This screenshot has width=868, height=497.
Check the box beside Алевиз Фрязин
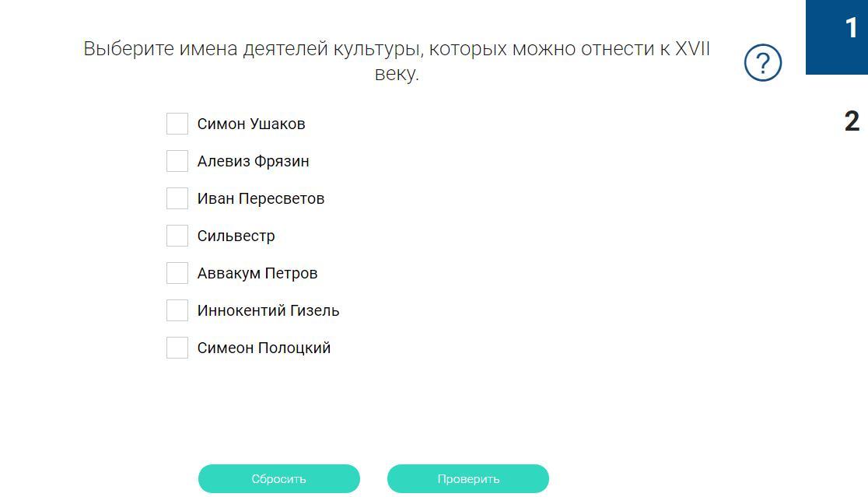(177, 161)
